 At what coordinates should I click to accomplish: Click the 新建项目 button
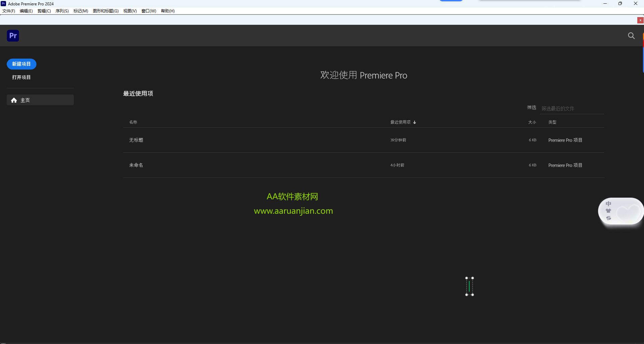[21, 64]
